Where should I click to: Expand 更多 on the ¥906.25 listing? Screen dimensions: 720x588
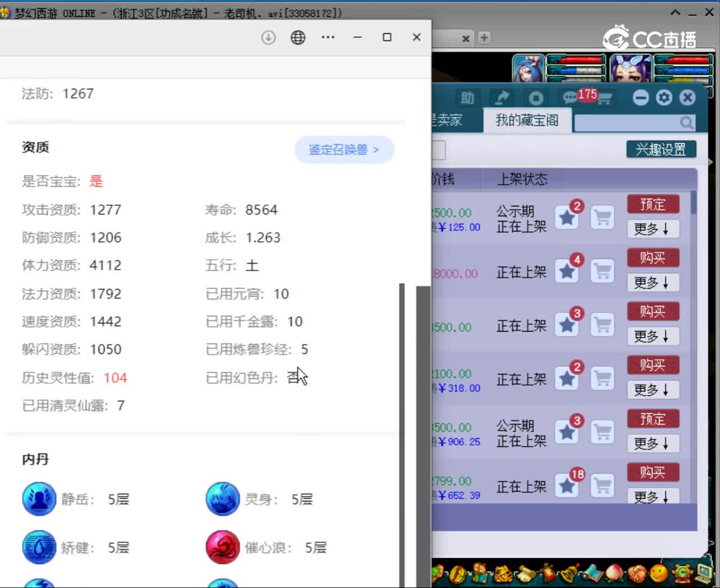point(652,444)
